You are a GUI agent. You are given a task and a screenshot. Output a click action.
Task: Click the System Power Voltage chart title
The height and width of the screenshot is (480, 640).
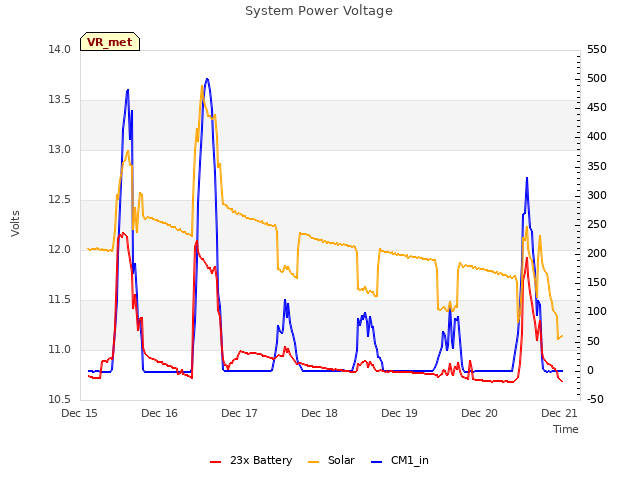[319, 11]
